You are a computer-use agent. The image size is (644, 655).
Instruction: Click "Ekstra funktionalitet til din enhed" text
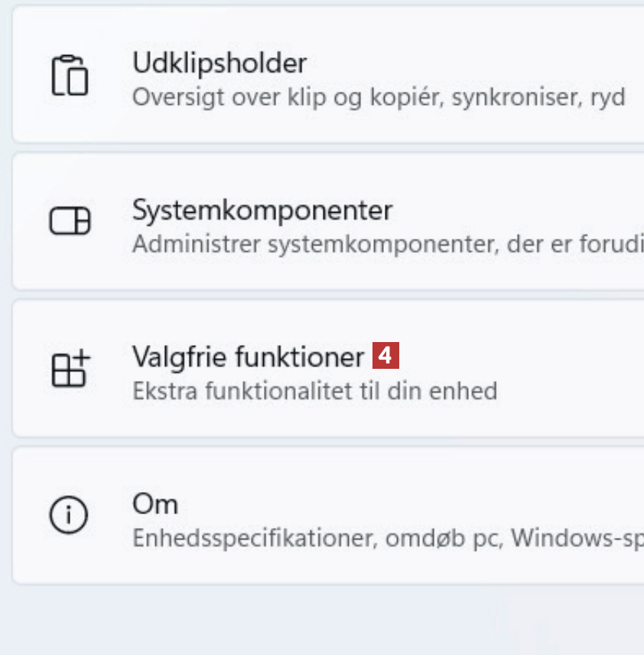click(314, 391)
